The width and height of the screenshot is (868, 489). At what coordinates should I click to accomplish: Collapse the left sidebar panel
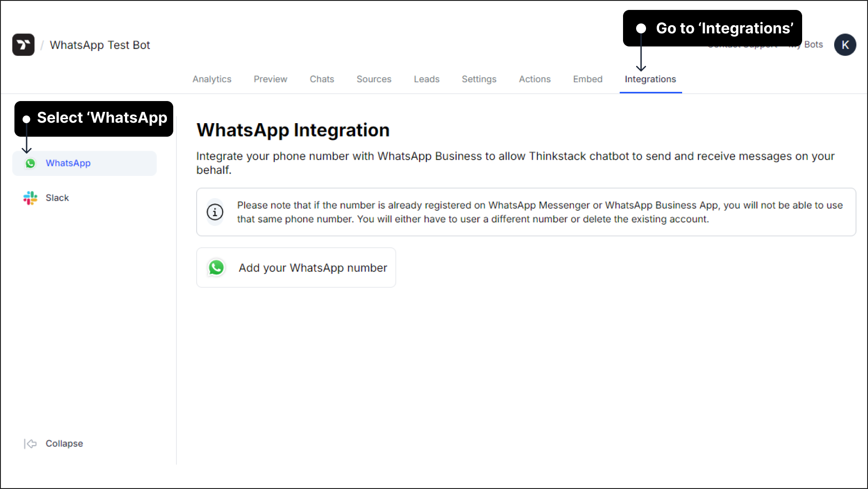[53, 444]
